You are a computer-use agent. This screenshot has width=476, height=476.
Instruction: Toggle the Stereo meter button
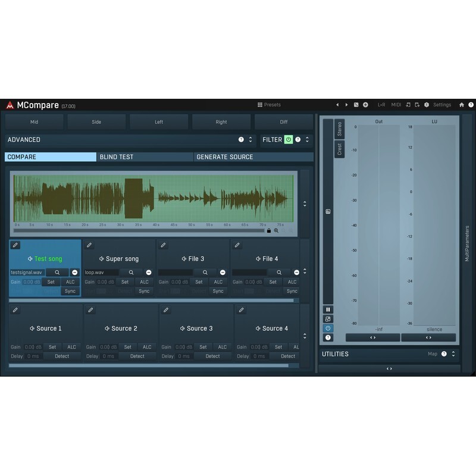click(x=339, y=129)
